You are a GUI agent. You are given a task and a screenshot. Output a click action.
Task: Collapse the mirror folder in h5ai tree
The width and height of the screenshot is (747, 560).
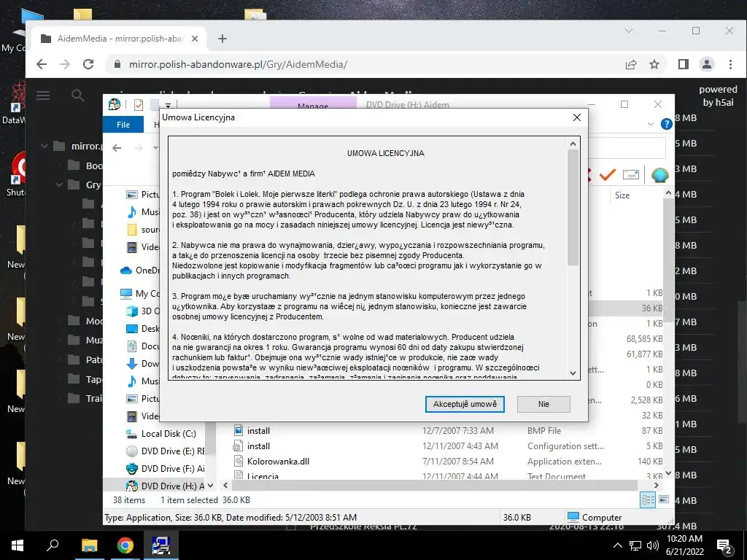click(x=44, y=146)
